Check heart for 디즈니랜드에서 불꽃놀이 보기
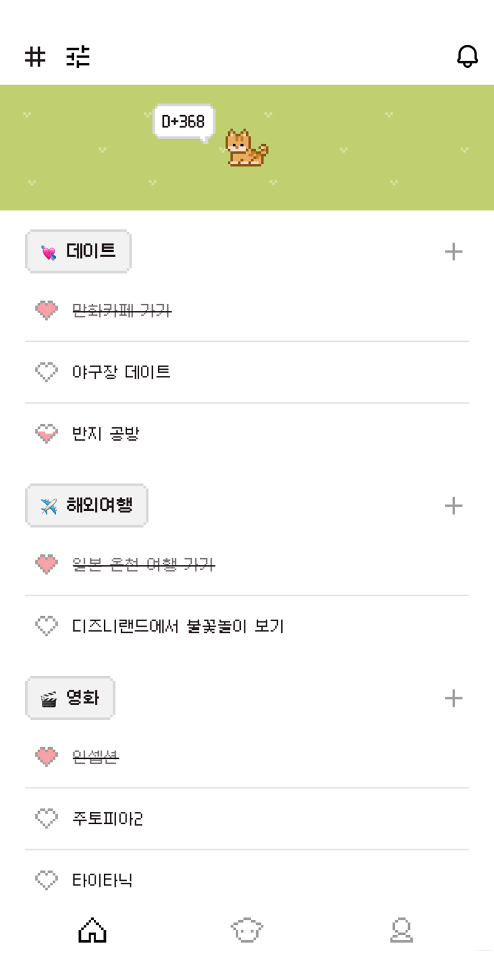The width and height of the screenshot is (494, 980). (x=46, y=625)
